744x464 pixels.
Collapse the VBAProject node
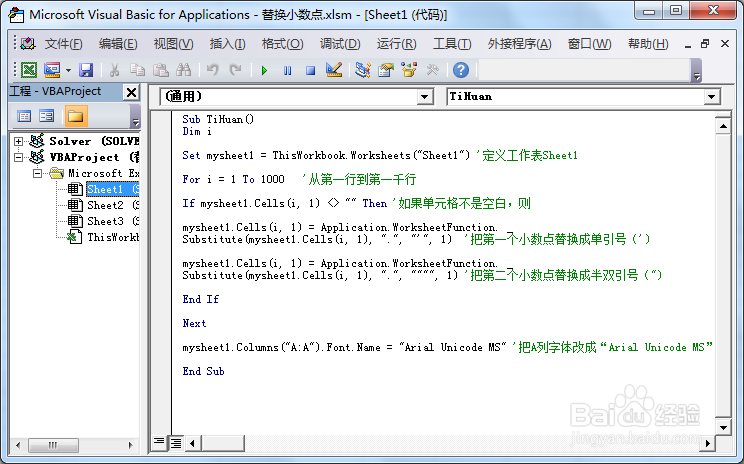click(x=18, y=157)
